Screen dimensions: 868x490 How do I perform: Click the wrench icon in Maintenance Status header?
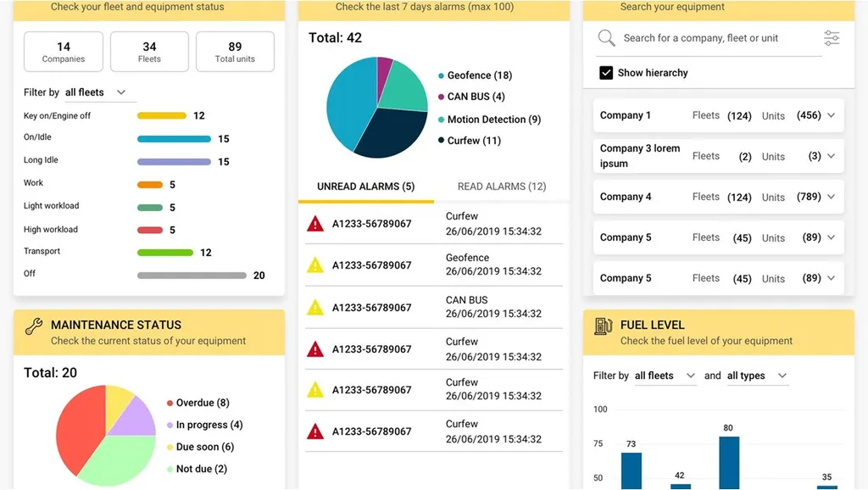34,325
